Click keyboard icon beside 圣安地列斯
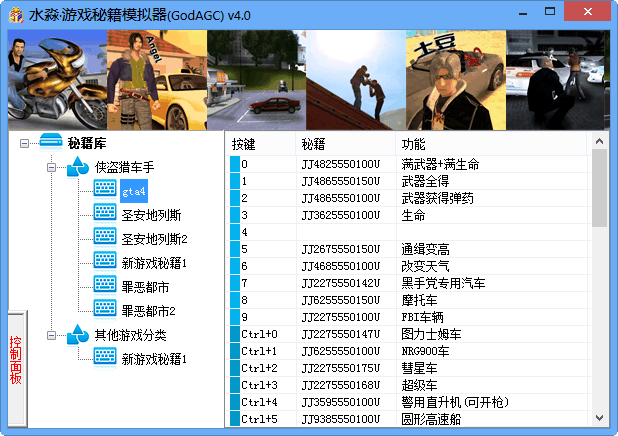This screenshot has width=618, height=436. click(105, 213)
